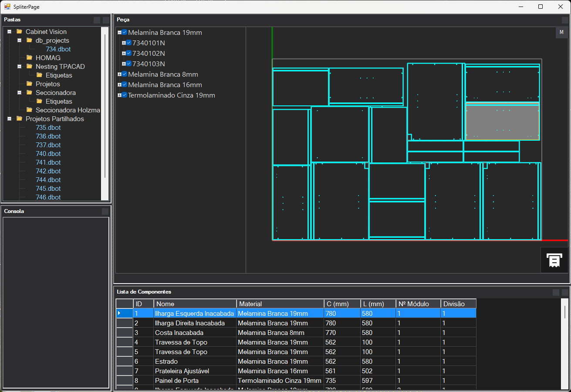The height and width of the screenshot is (392, 571).
Task: Uncheck the Melamina Branca 19mm checkbox
Action: 125,33
